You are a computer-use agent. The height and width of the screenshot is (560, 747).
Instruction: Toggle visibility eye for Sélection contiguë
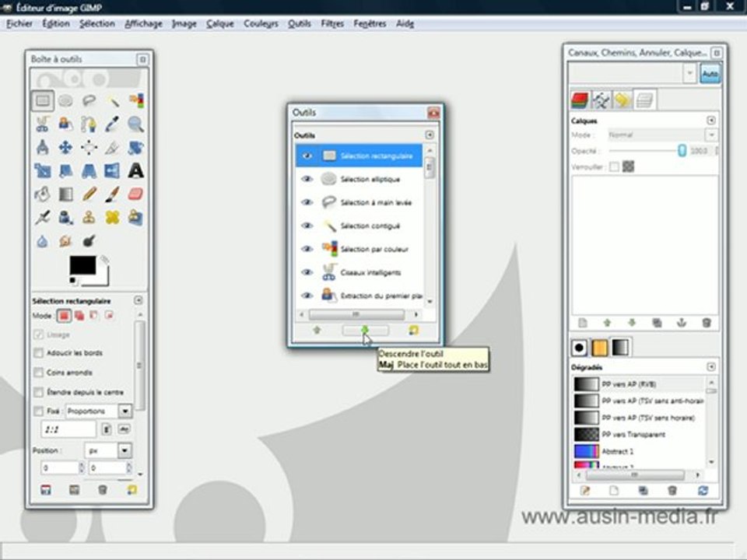[x=307, y=226]
